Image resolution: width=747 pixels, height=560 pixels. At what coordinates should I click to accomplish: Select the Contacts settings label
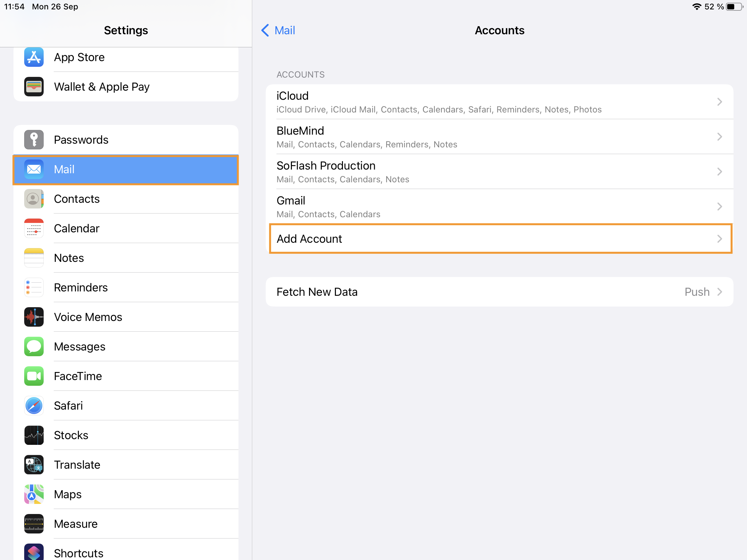pos(77,199)
